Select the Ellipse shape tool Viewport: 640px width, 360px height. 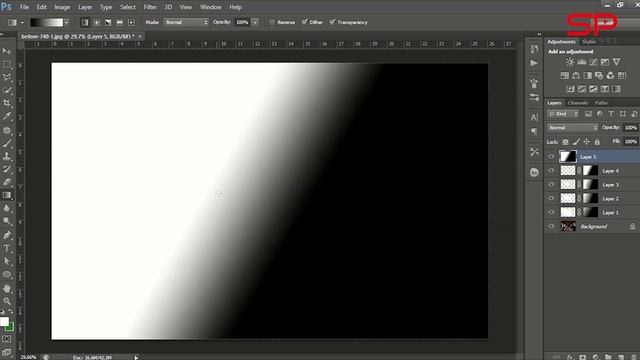click(7, 274)
